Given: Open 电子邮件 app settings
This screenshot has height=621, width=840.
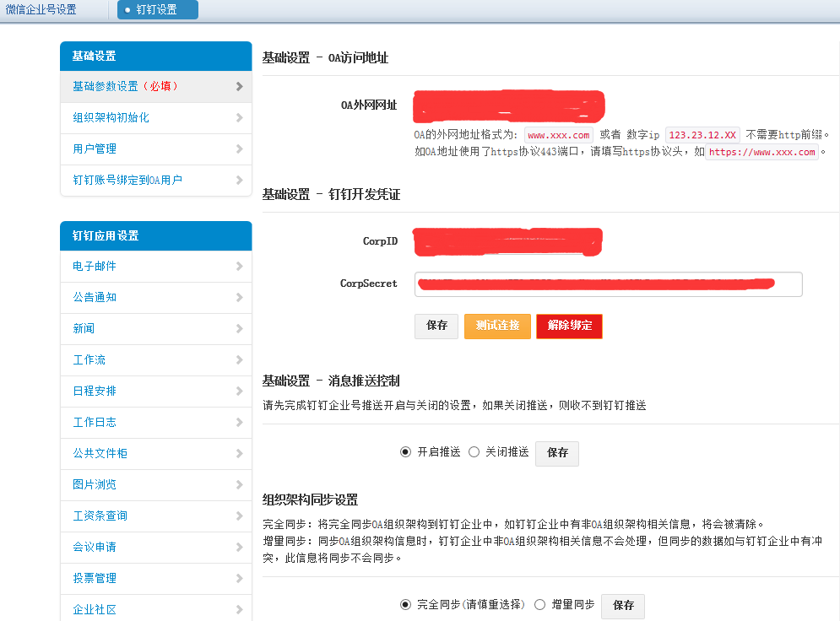Looking at the screenshot, I should click(x=156, y=266).
